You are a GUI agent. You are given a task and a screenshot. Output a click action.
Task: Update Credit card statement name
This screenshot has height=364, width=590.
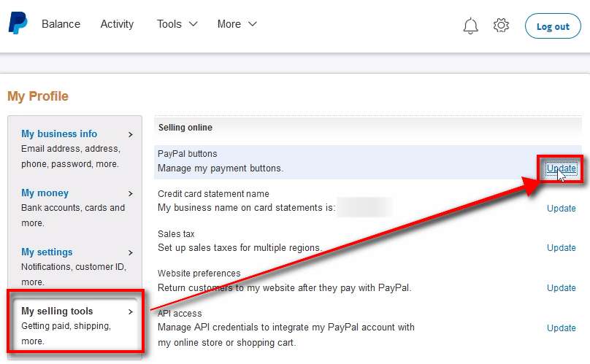tap(561, 208)
